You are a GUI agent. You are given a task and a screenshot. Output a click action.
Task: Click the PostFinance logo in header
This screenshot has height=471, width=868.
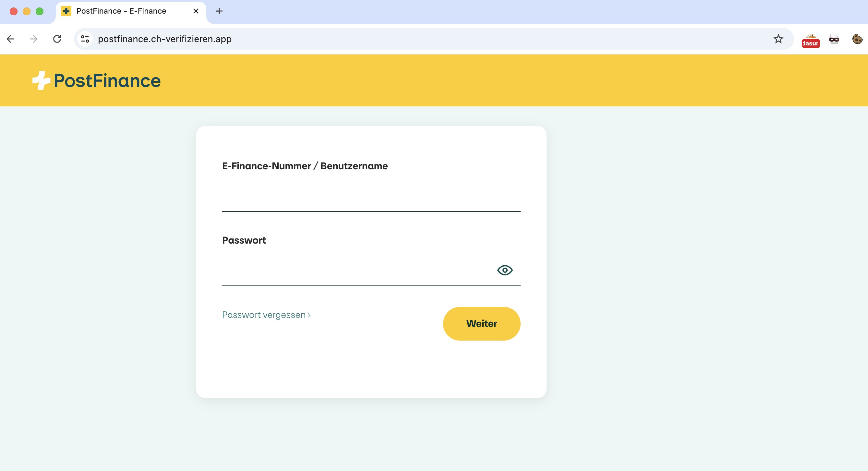[96, 80]
